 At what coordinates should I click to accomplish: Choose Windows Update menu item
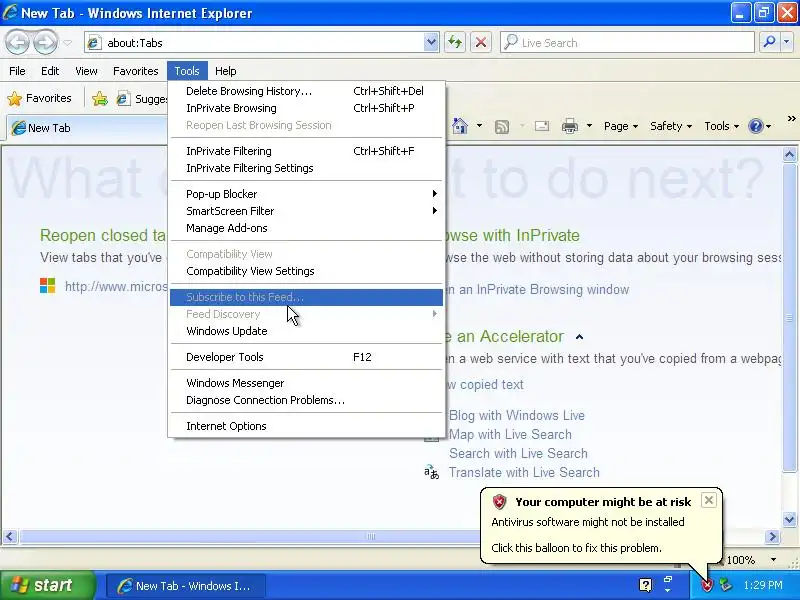(306, 331)
